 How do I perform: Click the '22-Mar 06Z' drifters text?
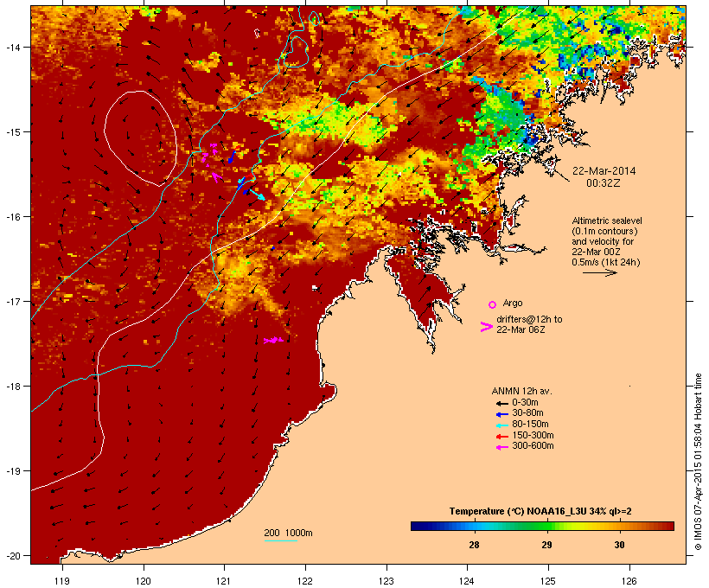521,329
